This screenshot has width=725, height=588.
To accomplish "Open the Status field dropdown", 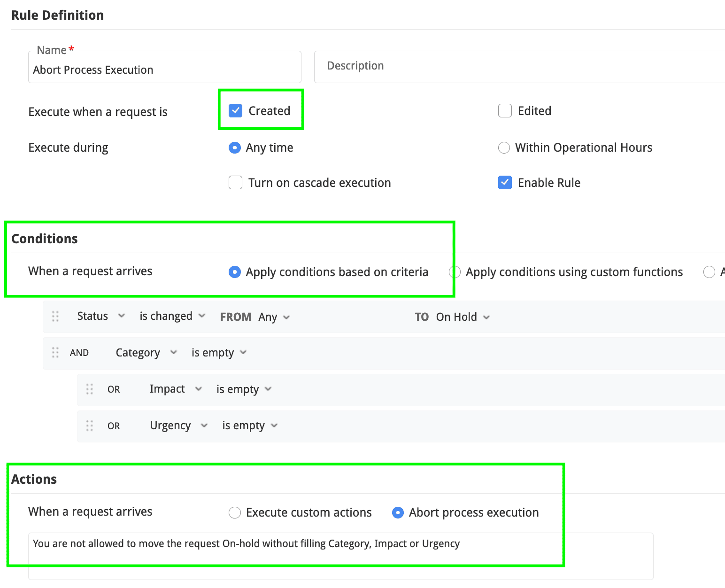I will (101, 316).
